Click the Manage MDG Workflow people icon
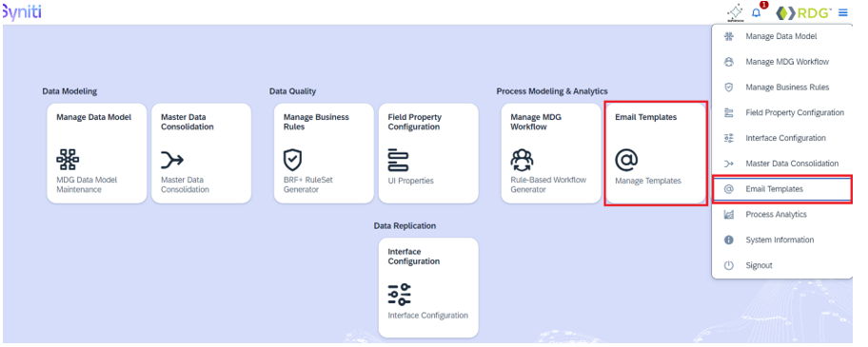 [x=522, y=160]
